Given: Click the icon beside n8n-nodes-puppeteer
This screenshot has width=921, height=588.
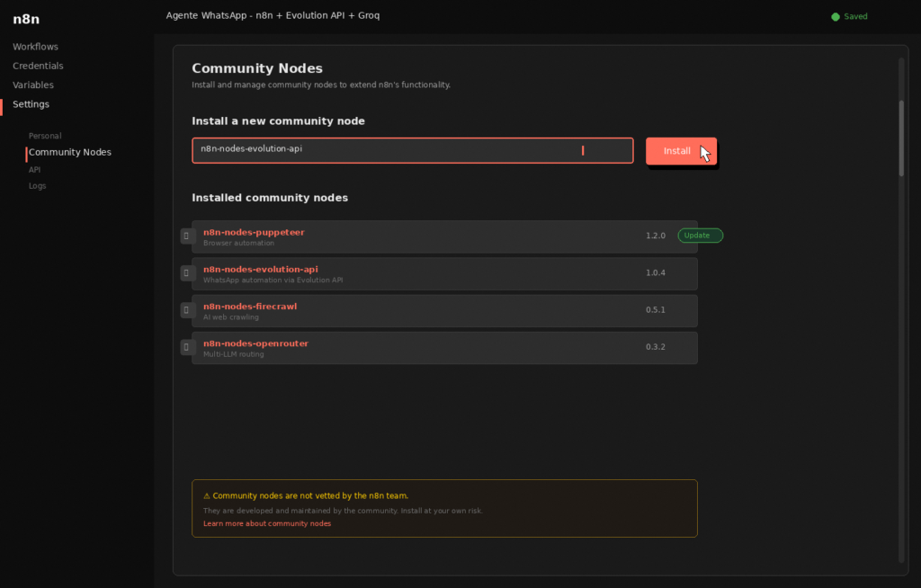Looking at the screenshot, I should click(187, 236).
